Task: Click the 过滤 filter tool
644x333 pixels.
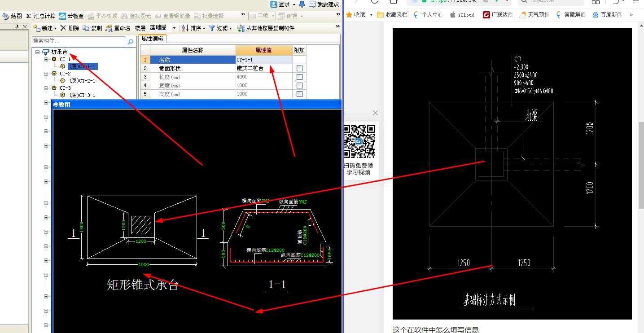Action: (x=220, y=28)
